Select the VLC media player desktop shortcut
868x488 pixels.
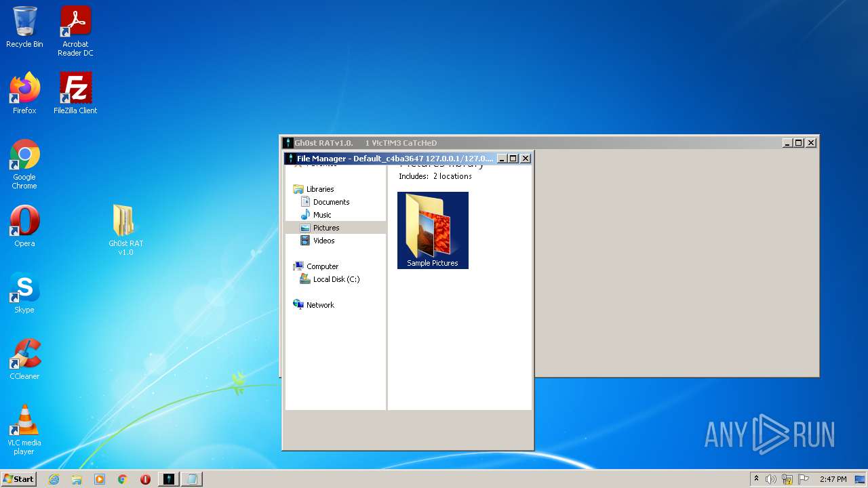(24, 430)
